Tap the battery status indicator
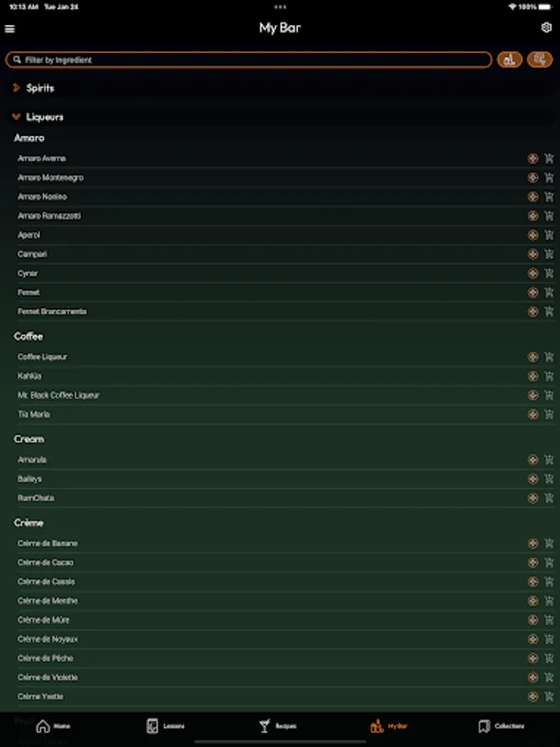This screenshot has height=747, width=560. [x=545, y=7]
